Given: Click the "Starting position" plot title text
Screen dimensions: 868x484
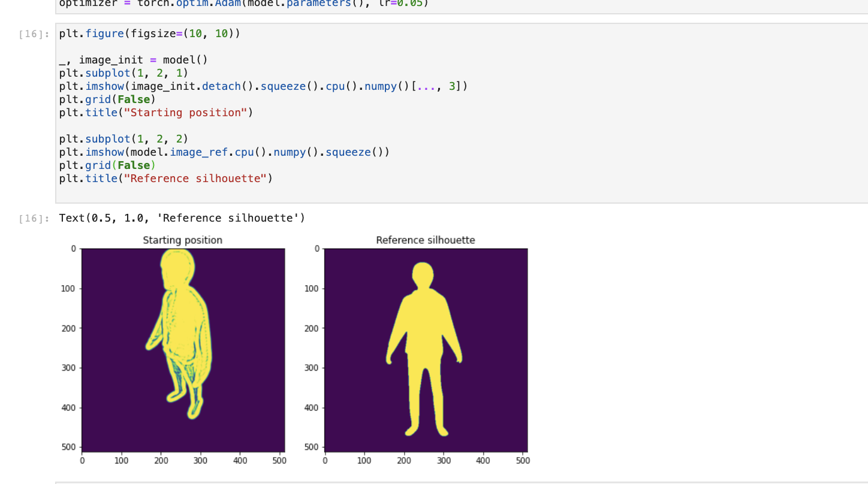Looking at the screenshot, I should [x=182, y=240].
